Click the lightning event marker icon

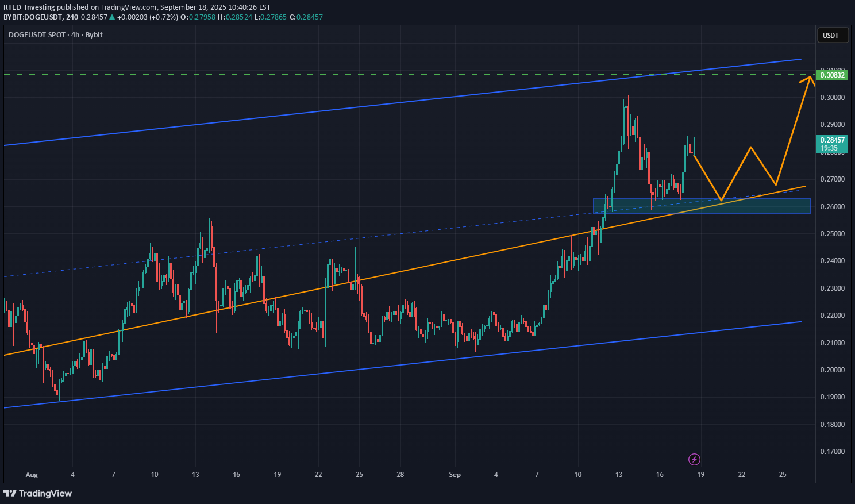coord(694,459)
